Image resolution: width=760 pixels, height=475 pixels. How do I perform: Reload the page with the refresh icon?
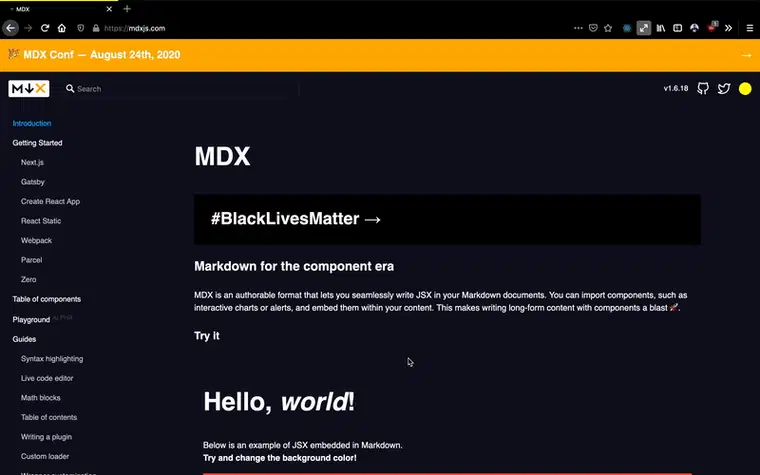click(x=45, y=28)
